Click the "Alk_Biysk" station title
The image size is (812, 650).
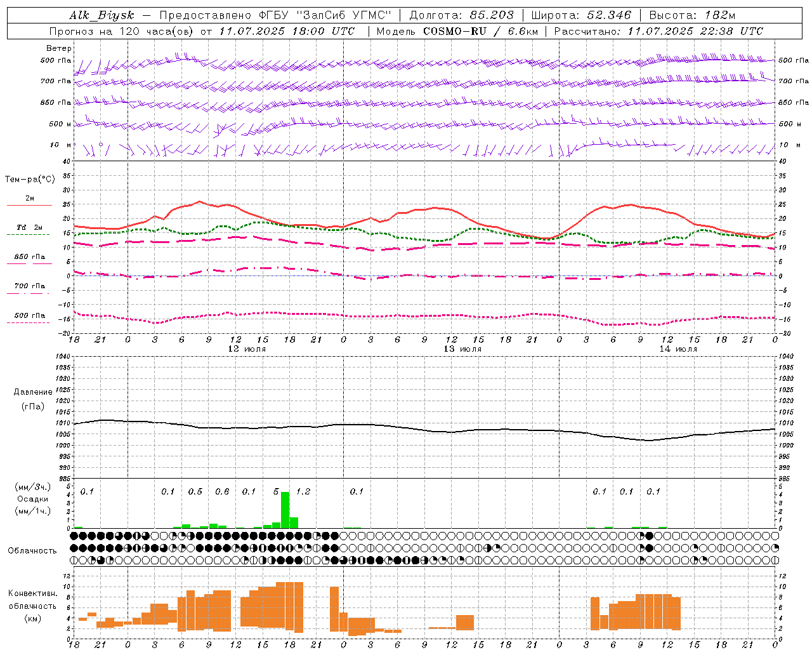101,15
